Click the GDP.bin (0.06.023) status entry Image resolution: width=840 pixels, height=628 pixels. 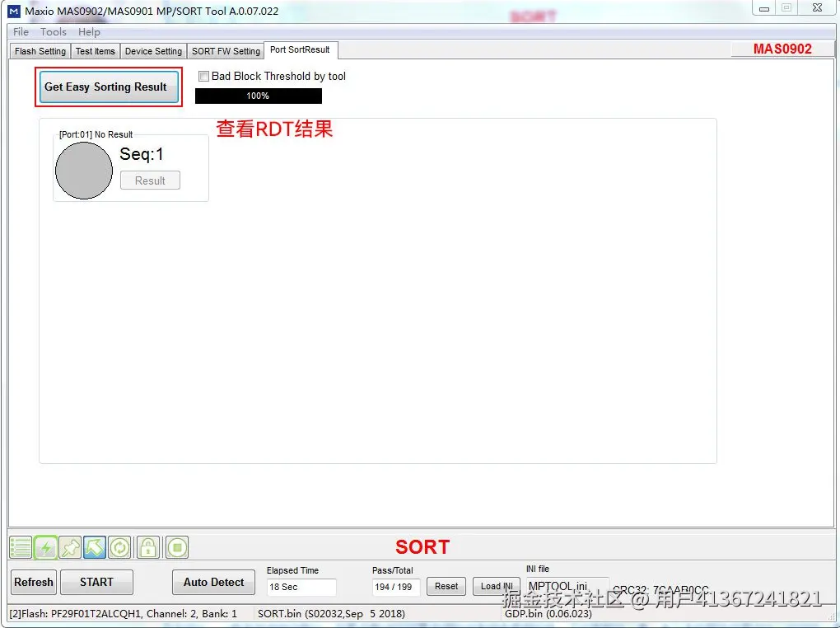[548, 614]
